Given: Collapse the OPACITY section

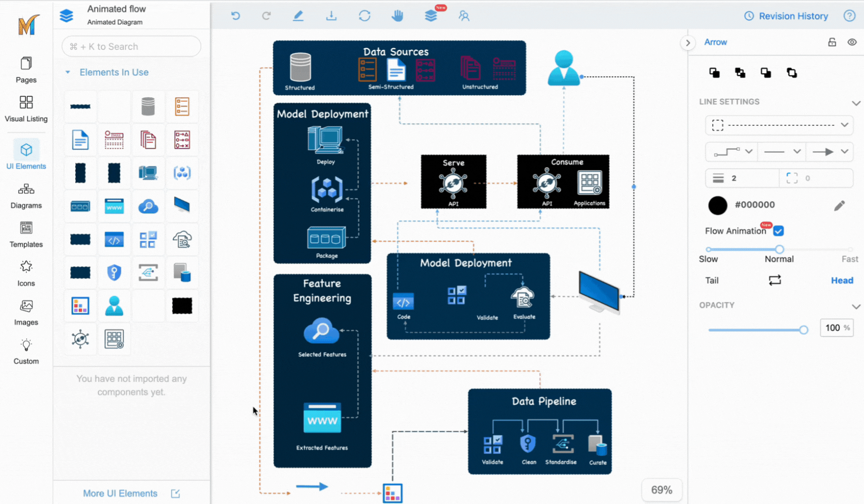Looking at the screenshot, I should [856, 307].
